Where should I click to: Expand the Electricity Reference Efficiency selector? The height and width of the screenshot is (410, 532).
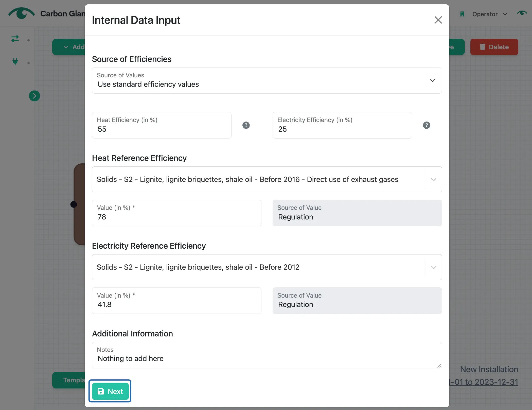coord(267,267)
